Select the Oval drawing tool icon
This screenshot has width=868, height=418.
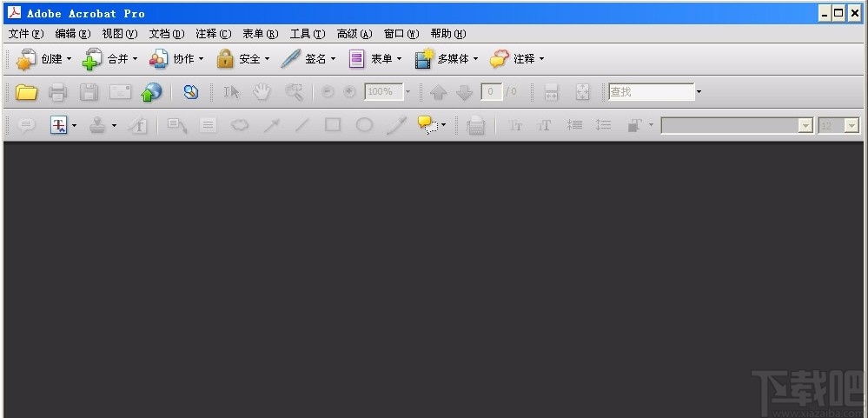[x=364, y=126]
